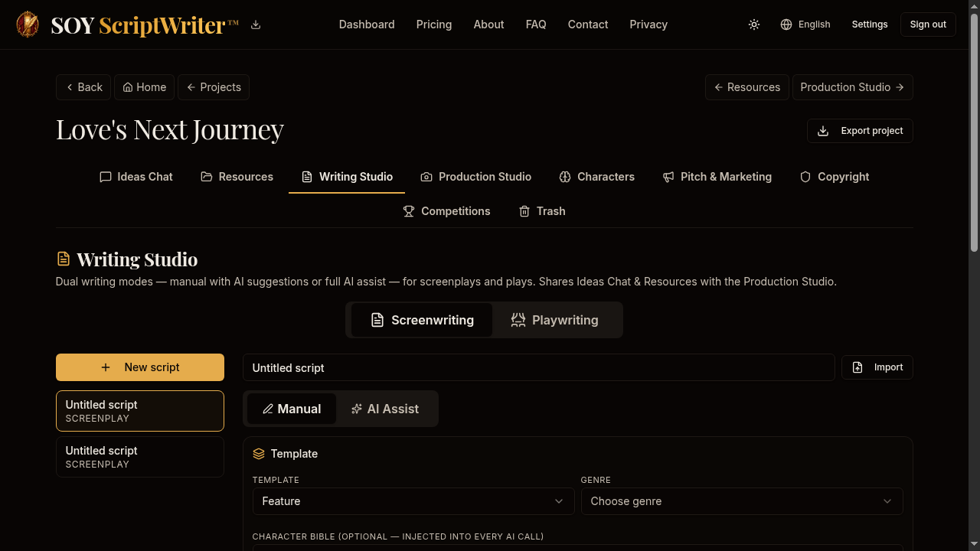Screen dimensions: 980x551
Task: Click Export project button
Action: pyautogui.click(x=860, y=131)
